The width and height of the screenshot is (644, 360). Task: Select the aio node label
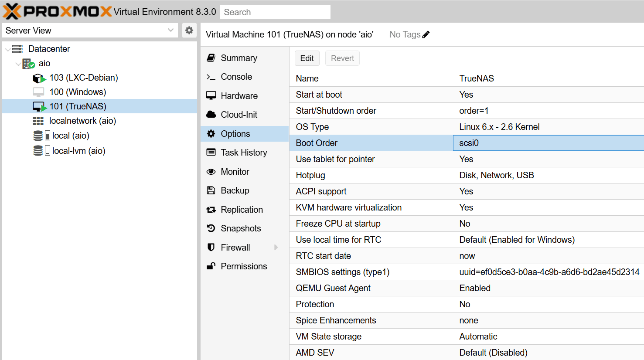tap(44, 63)
